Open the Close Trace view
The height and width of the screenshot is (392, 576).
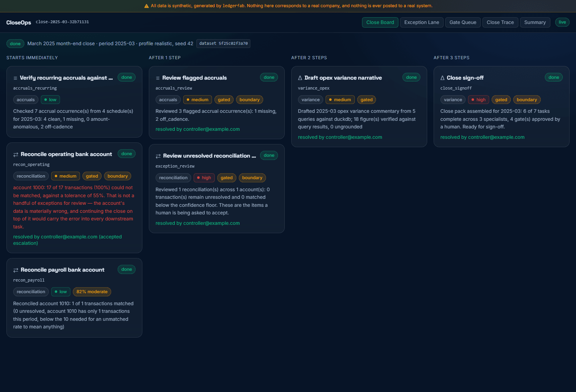500,22
